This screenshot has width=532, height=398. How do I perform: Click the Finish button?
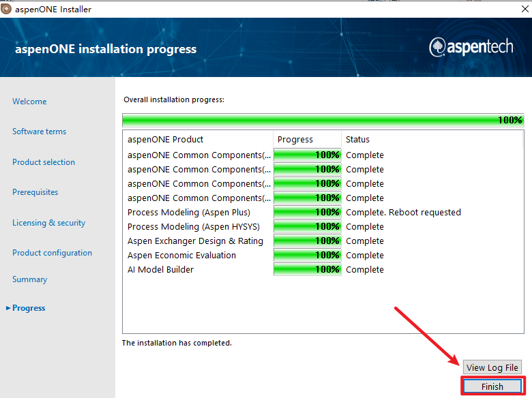point(492,386)
